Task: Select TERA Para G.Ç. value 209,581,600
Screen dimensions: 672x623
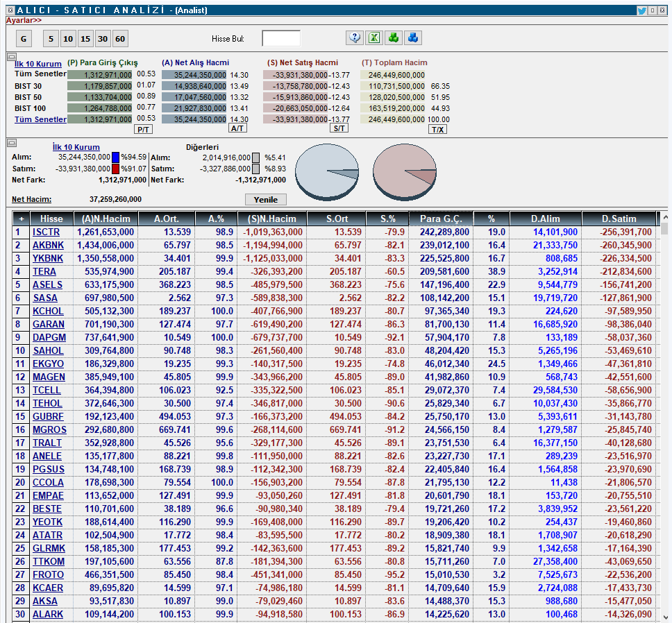Action: pos(444,272)
